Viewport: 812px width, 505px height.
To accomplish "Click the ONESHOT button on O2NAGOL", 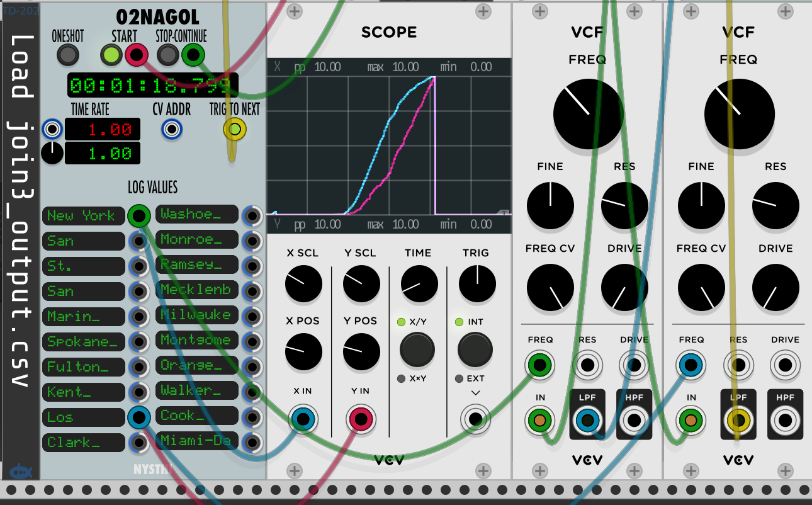I will pos(67,55).
